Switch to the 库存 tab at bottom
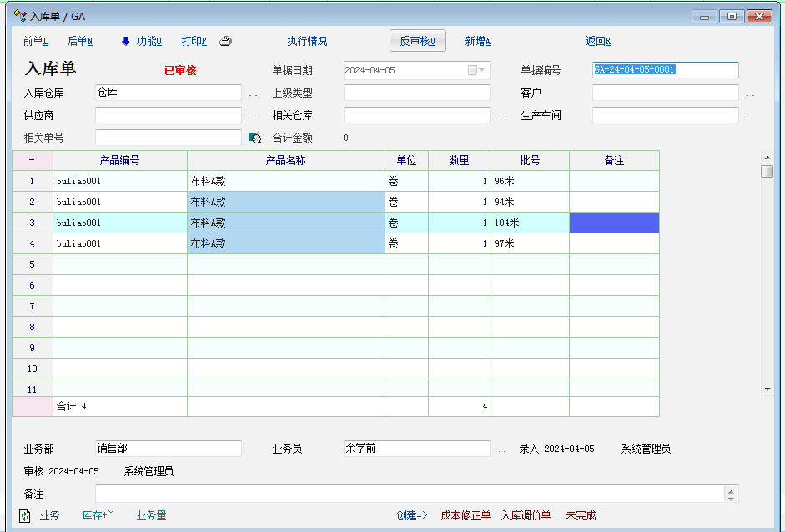The height and width of the screenshot is (532, 785). point(97,515)
